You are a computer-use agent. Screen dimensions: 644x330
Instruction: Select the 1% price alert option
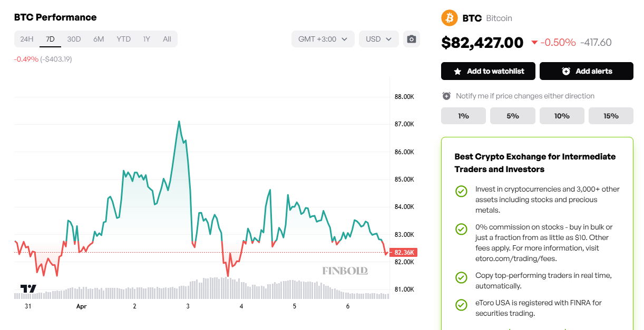(463, 116)
